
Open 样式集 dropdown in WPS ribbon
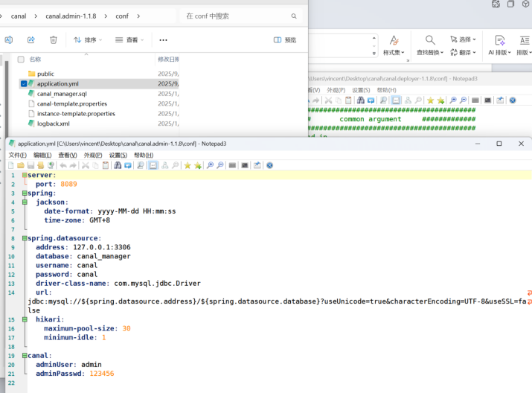click(x=394, y=45)
